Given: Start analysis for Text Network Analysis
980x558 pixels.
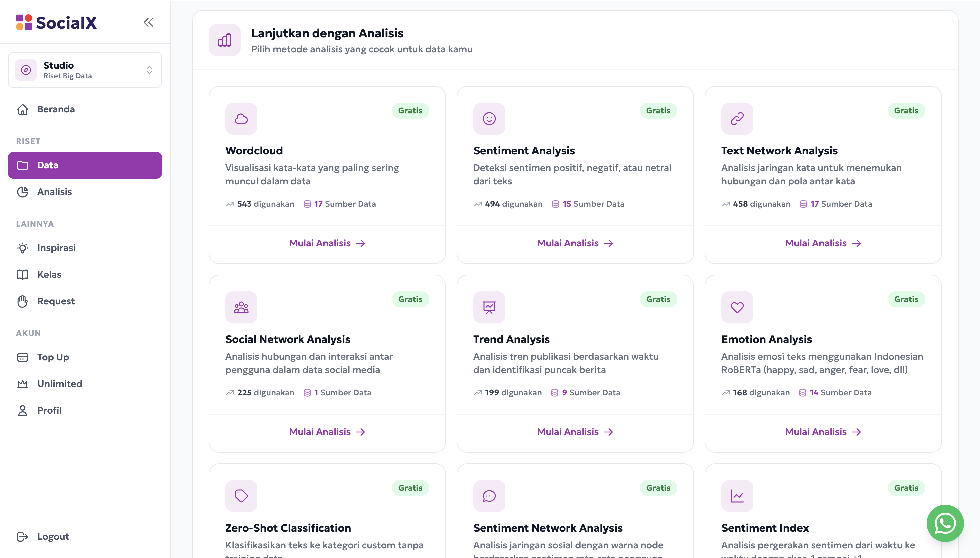Looking at the screenshot, I should pyautogui.click(x=823, y=243).
